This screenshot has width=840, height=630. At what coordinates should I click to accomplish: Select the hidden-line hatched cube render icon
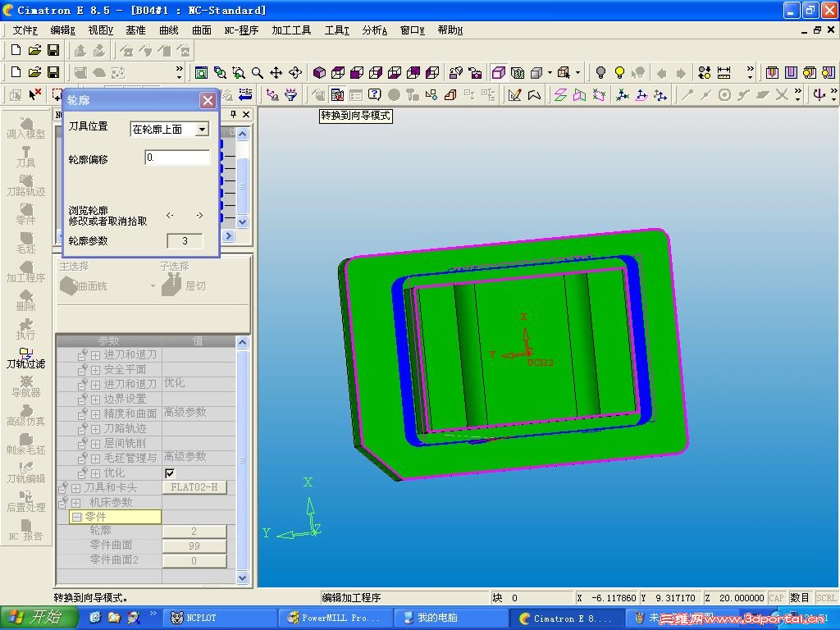coord(518,72)
